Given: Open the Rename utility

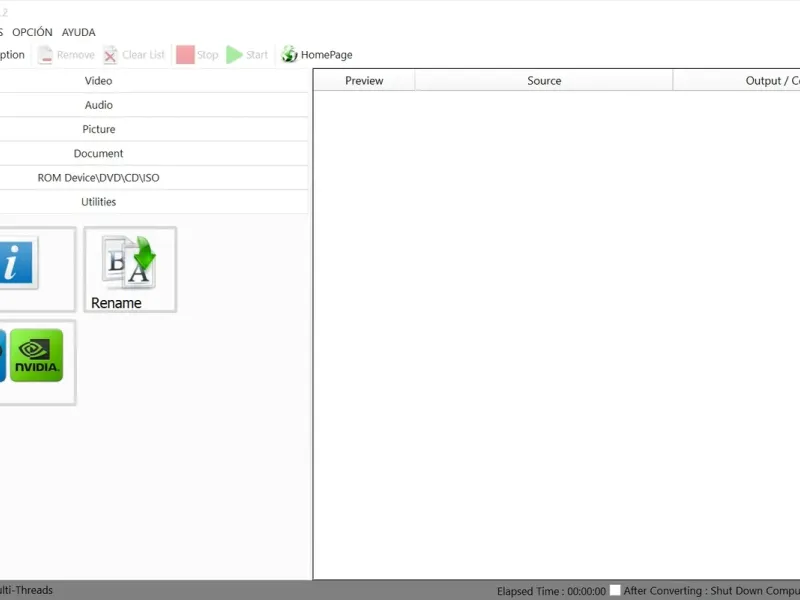Looking at the screenshot, I should pyautogui.click(x=130, y=269).
